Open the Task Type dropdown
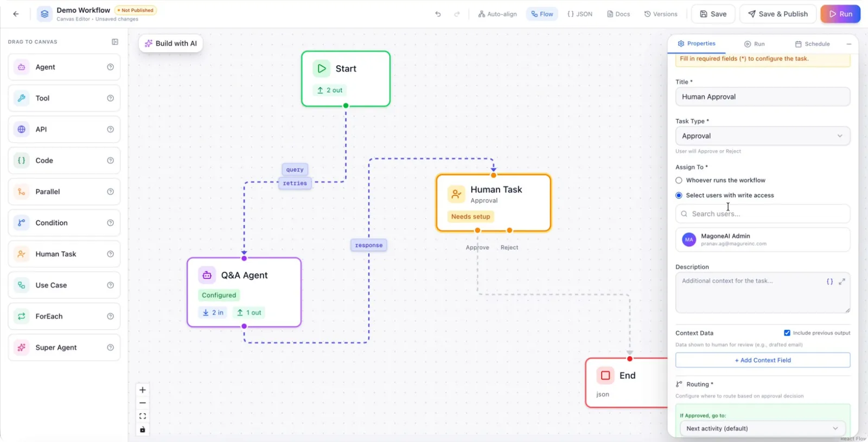The height and width of the screenshot is (442, 868). [x=763, y=136]
